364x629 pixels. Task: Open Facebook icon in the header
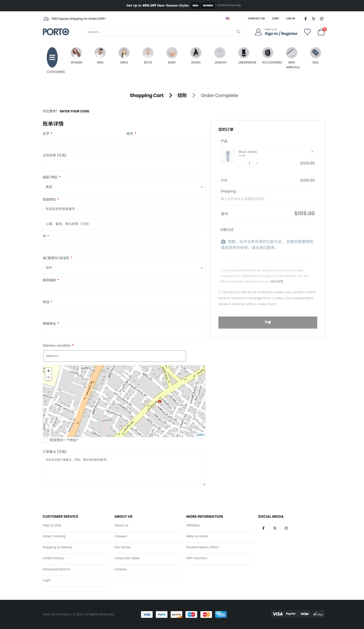[x=305, y=19]
